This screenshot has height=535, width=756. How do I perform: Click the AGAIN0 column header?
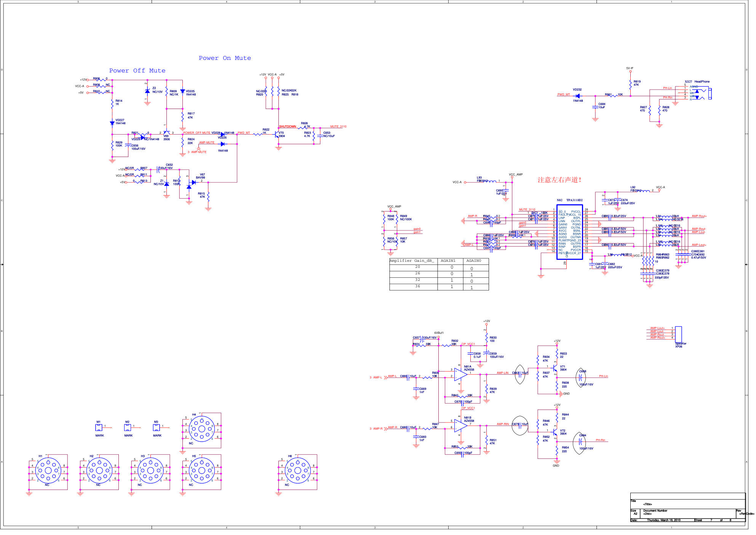474,261
